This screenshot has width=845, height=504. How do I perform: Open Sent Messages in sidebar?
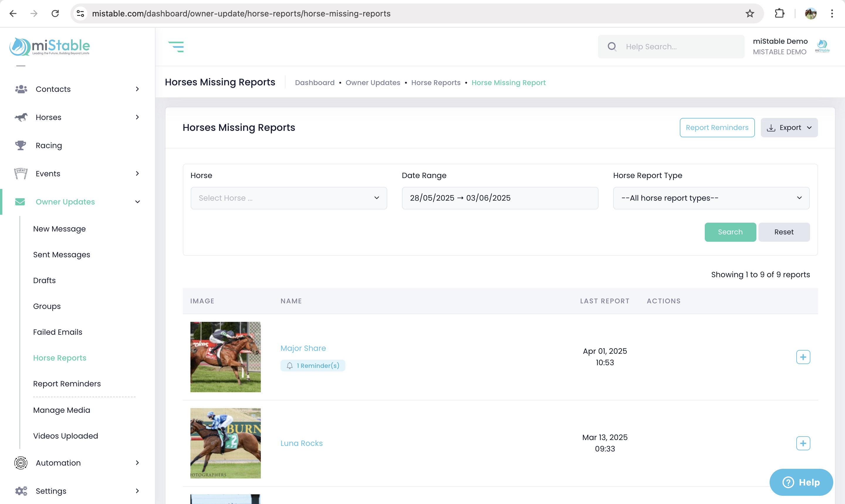(62, 255)
